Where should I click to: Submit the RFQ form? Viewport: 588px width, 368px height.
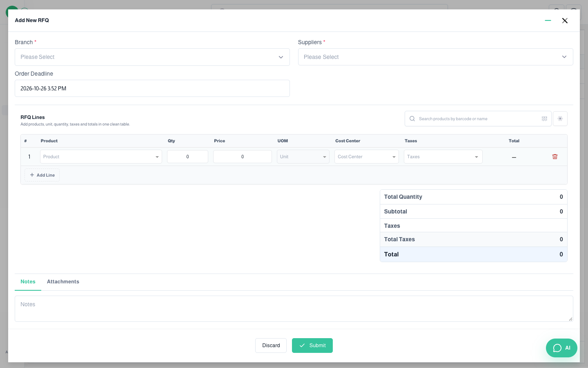coord(312,346)
